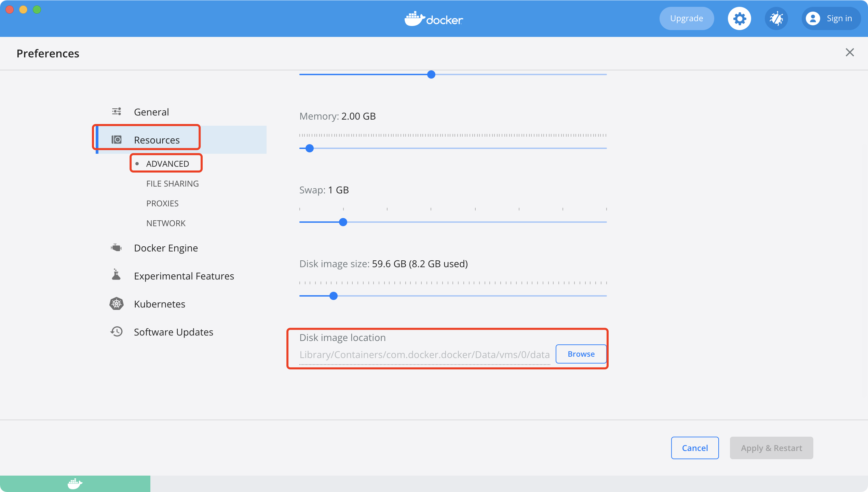This screenshot has width=868, height=492.
Task: Click the Memory slider handle
Action: coord(309,148)
